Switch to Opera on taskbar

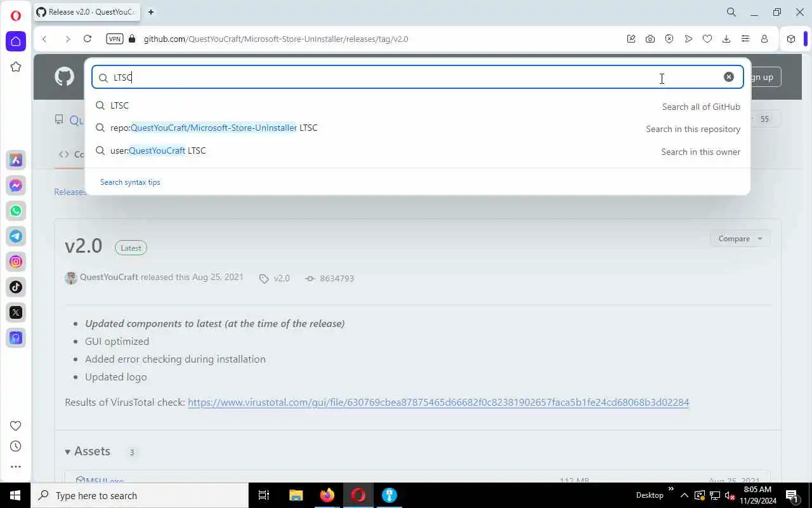click(x=358, y=495)
